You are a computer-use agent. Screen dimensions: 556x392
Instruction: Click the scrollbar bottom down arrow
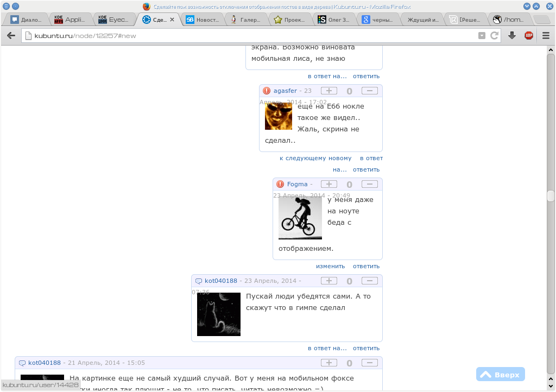click(551, 387)
